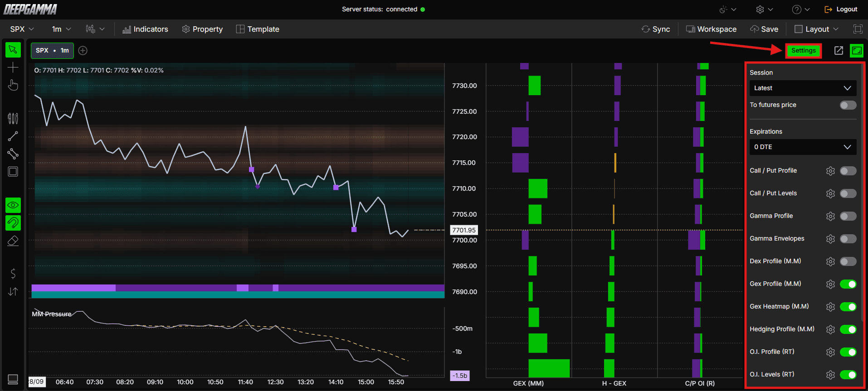The height and width of the screenshot is (391, 868).
Task: Click the green fullscreen panel icon
Action: pos(857,50)
